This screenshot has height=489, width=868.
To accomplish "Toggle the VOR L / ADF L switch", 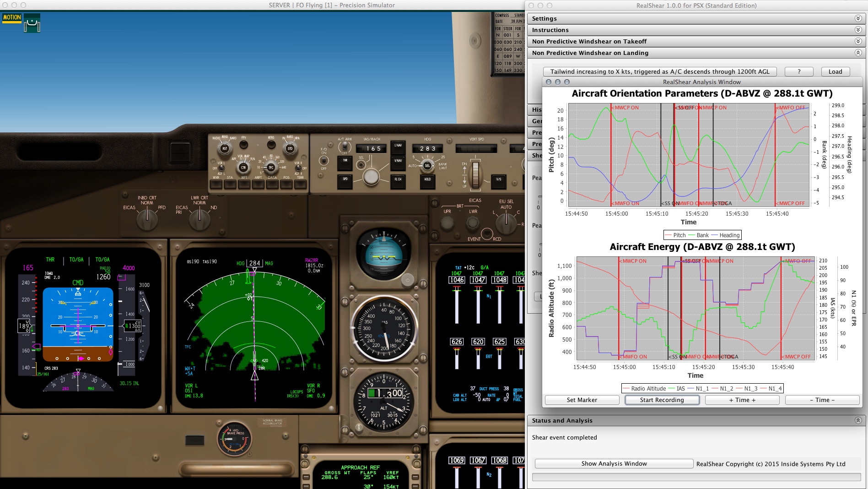I will click(x=221, y=168).
